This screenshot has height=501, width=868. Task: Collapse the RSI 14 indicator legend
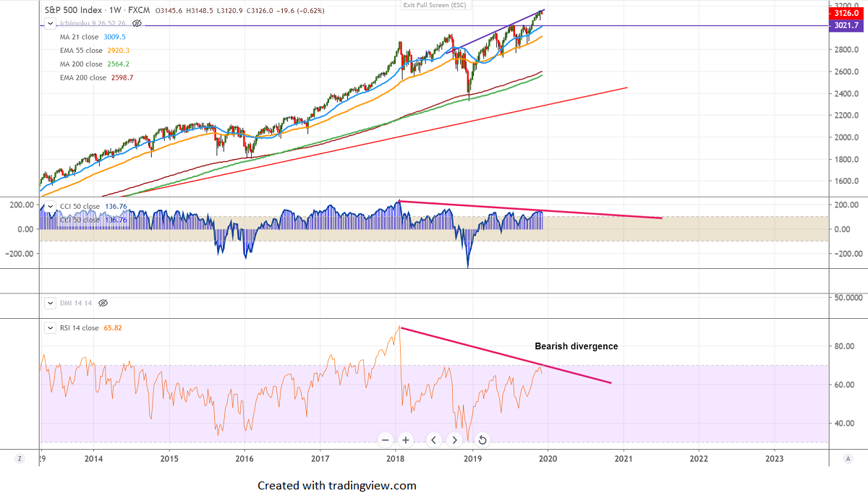51,327
